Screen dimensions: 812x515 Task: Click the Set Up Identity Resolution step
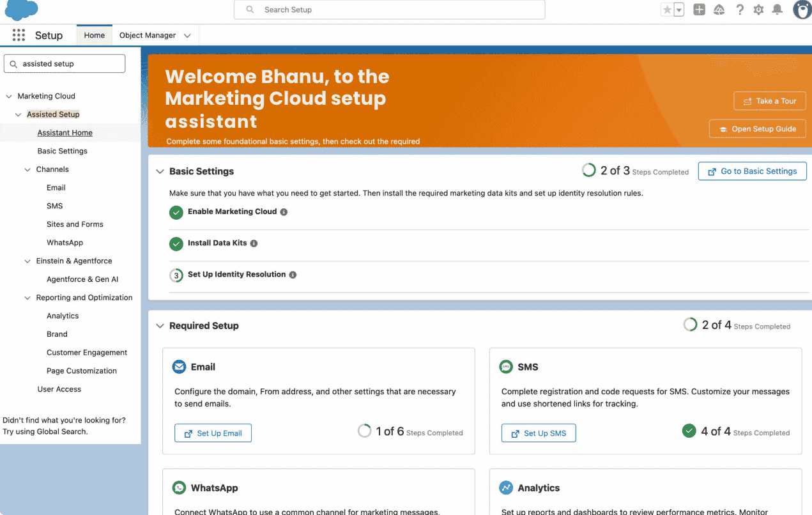(x=236, y=274)
